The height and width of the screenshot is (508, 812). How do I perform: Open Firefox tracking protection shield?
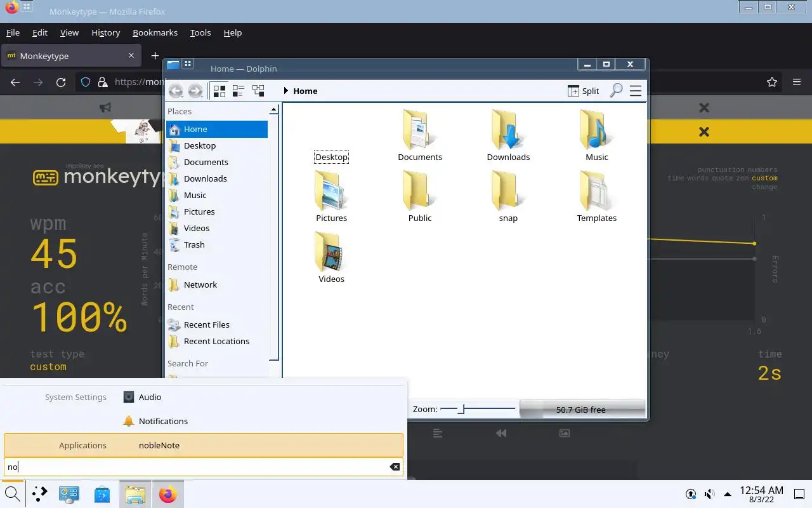[x=86, y=82]
